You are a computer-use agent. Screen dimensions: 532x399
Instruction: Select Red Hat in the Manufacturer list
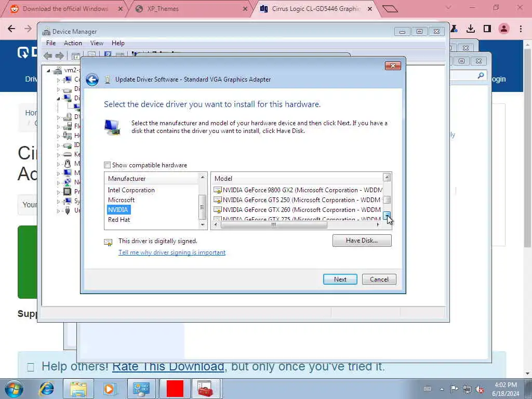pyautogui.click(x=119, y=220)
